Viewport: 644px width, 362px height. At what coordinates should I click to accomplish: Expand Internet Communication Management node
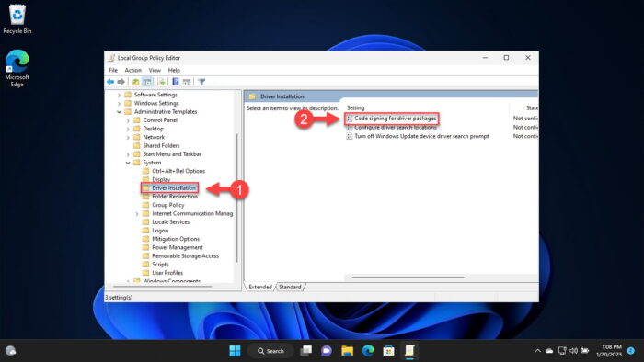coord(137,213)
